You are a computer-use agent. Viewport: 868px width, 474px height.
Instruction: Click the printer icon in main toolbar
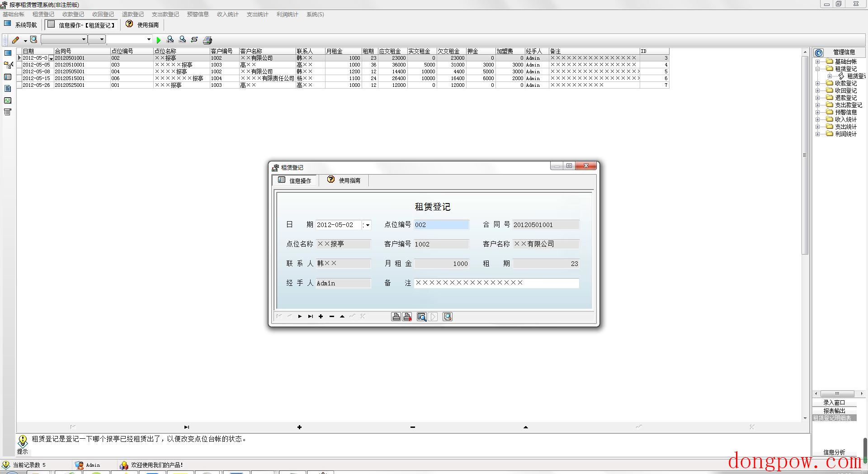click(208, 40)
